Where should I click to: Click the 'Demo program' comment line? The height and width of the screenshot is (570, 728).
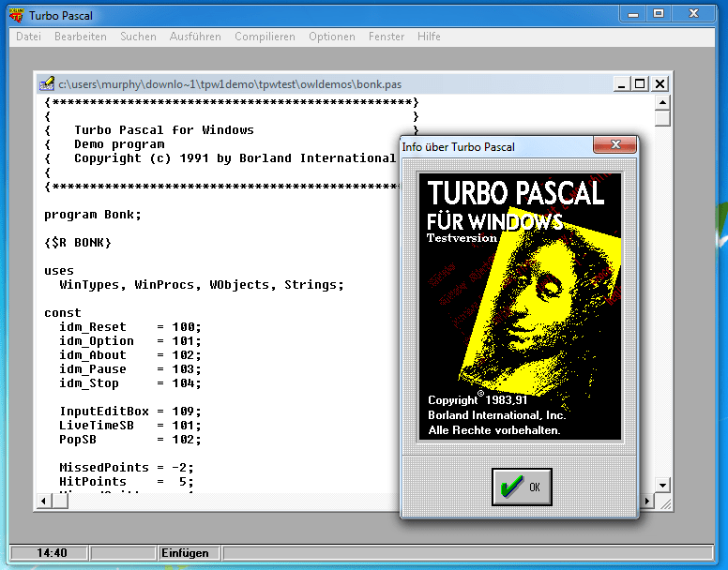pos(119,144)
